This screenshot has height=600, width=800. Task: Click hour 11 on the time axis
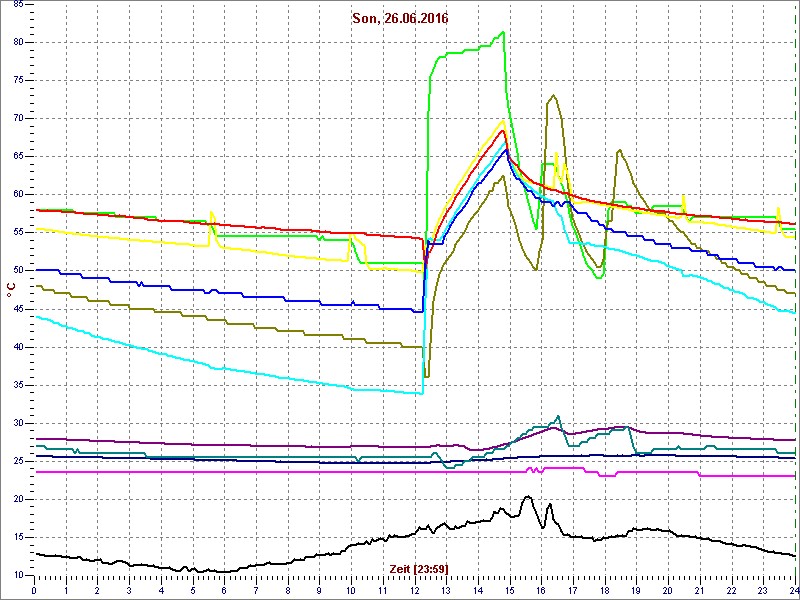383,590
